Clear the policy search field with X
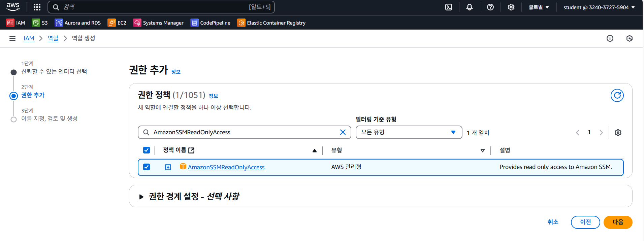This screenshot has height=241, width=644. 343,132
